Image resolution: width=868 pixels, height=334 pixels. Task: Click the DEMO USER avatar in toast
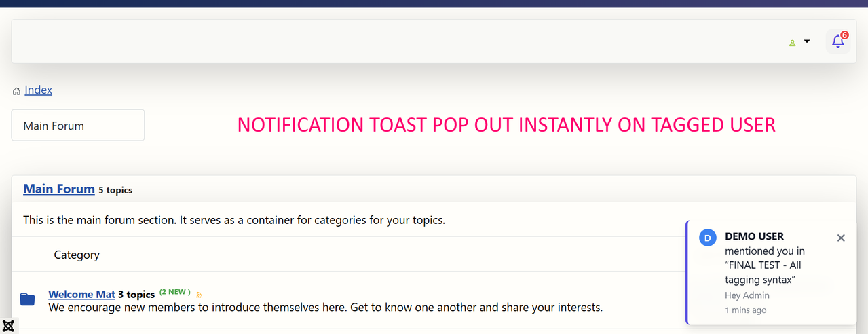pyautogui.click(x=707, y=238)
